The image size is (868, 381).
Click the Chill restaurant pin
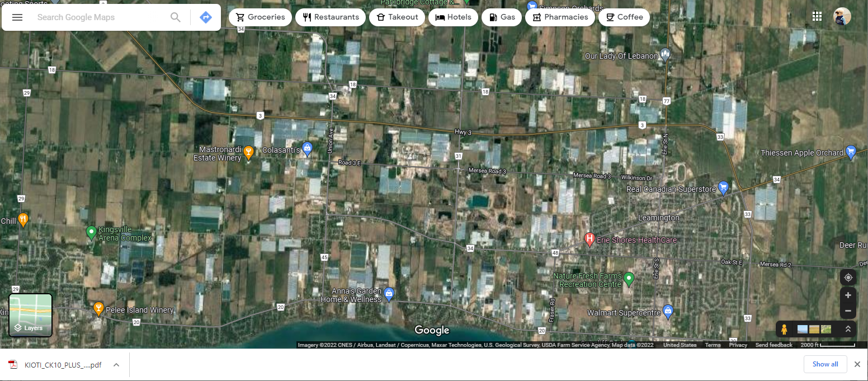(x=23, y=219)
